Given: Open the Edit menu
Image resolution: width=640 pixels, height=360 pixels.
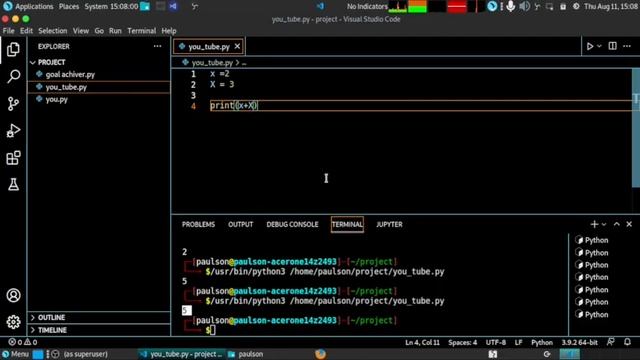Looking at the screenshot, I should coord(26,31).
